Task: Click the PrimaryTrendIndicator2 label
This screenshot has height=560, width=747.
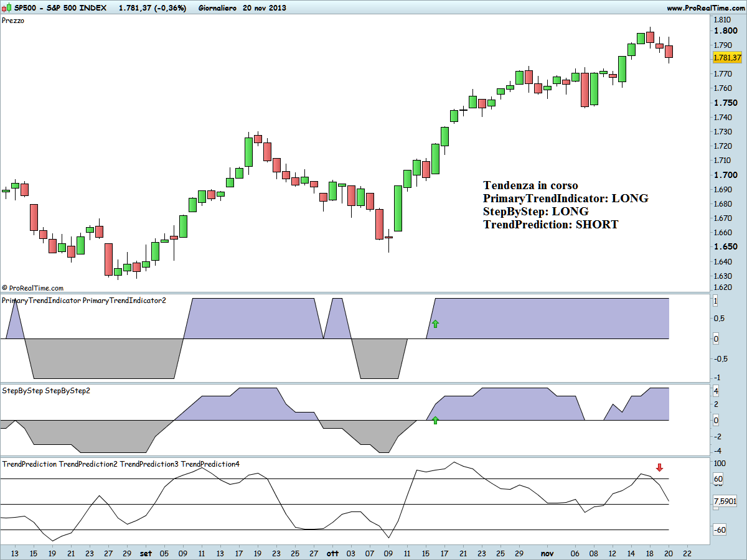Action: click(125, 301)
